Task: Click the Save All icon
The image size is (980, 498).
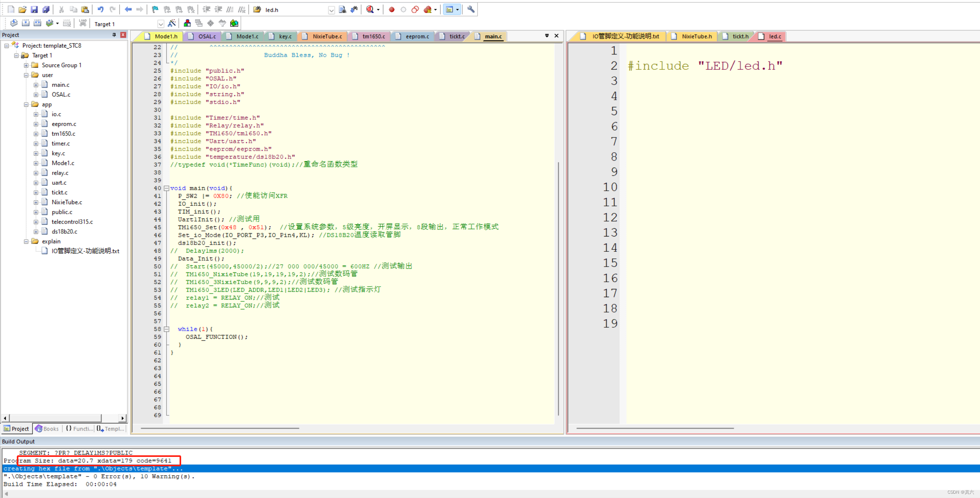Action: (x=46, y=9)
